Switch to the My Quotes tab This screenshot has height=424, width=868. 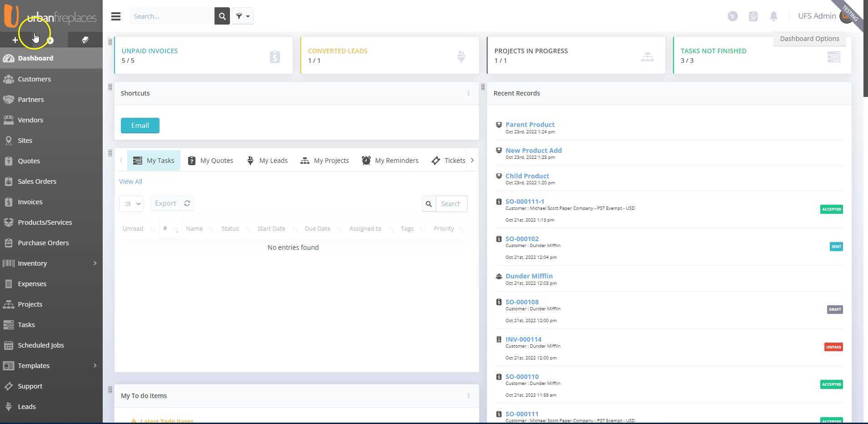point(210,160)
